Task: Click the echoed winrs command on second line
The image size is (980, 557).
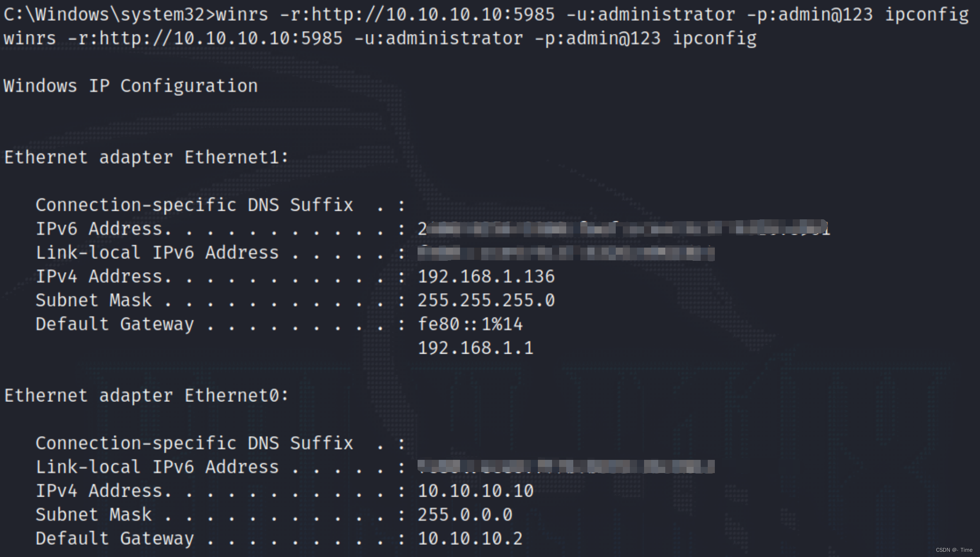Action: pos(380,39)
